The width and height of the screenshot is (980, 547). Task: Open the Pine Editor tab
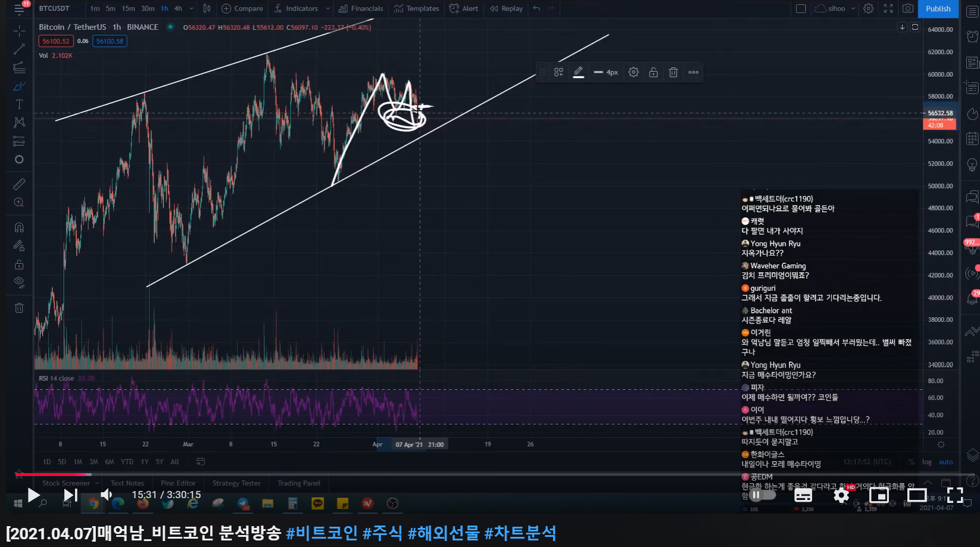click(178, 483)
